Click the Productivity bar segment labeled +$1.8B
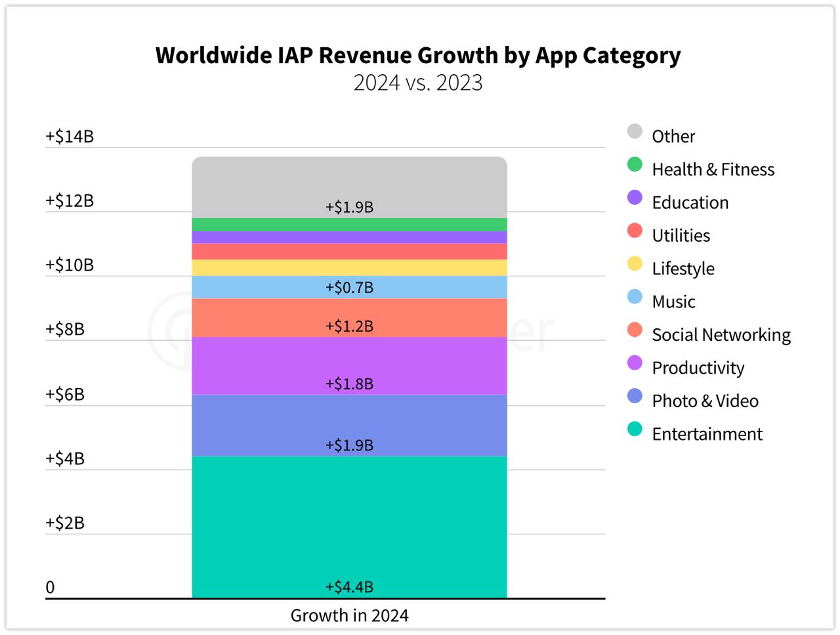 click(x=349, y=364)
